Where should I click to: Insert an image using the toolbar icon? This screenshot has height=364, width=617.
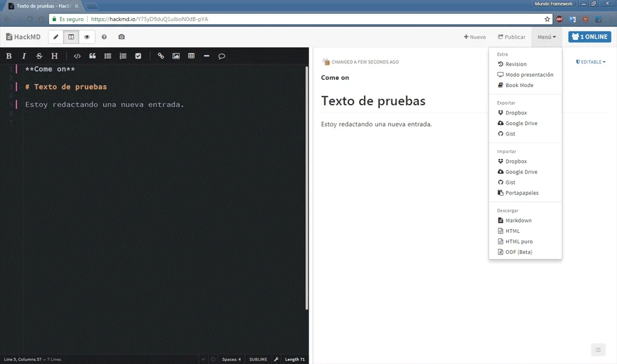pyautogui.click(x=176, y=56)
